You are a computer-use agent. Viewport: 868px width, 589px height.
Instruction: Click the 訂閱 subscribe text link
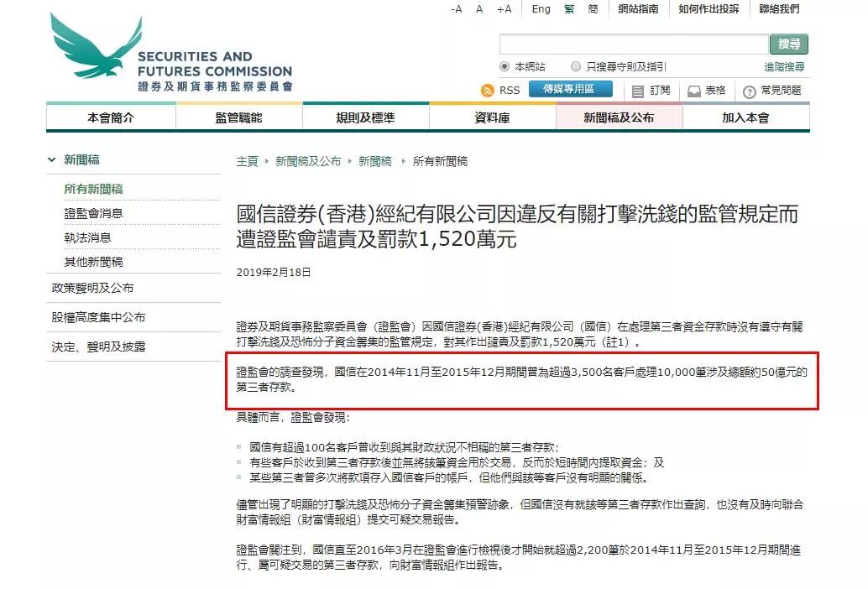[x=660, y=91]
